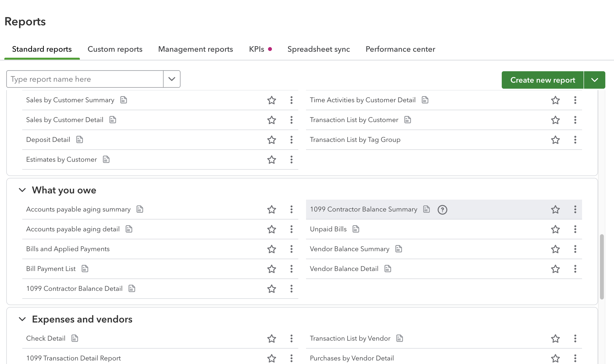Click kebab menu for Deposit Detail
Screen dimensions: 614x364
pos(291,140)
